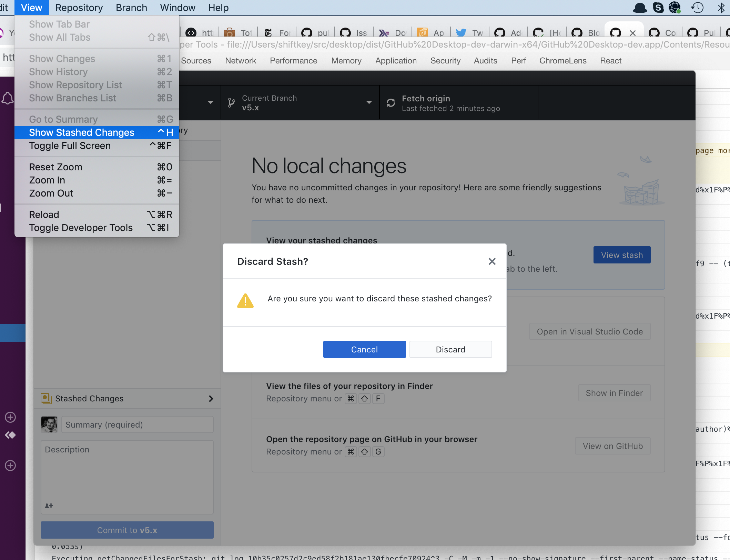This screenshot has width=730, height=560.
Task: Click the yellow Stashed Changes stash icon
Action: 46,398
